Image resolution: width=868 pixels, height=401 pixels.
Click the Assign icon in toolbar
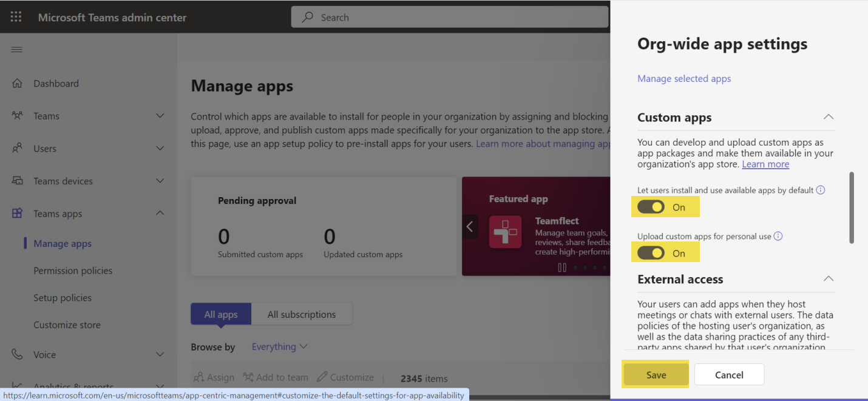tap(198, 377)
